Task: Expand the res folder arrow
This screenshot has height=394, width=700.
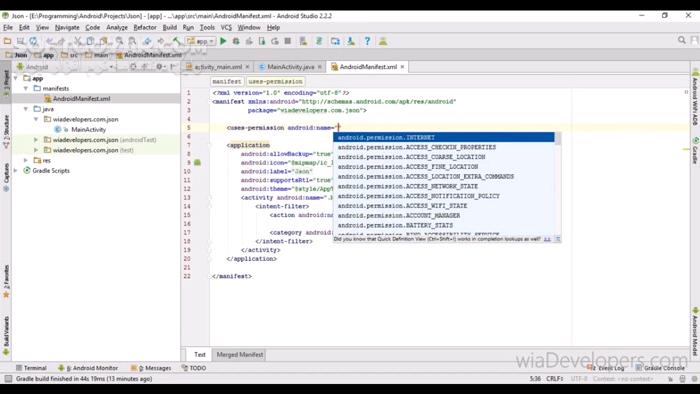Action: tap(26, 160)
